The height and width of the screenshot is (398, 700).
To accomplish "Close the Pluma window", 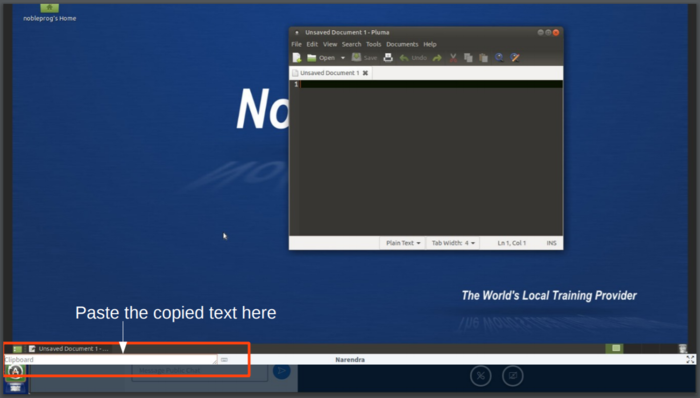I will (556, 33).
